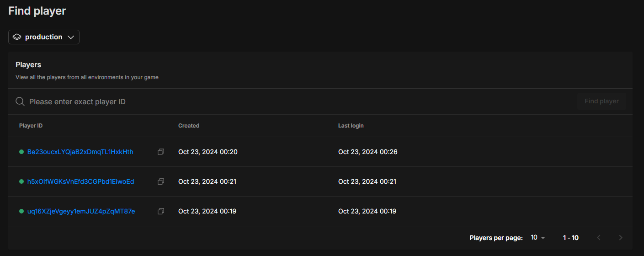Click created date Oct 23, 2024 00:20
Viewport: 644px width, 256px height.
click(208, 152)
